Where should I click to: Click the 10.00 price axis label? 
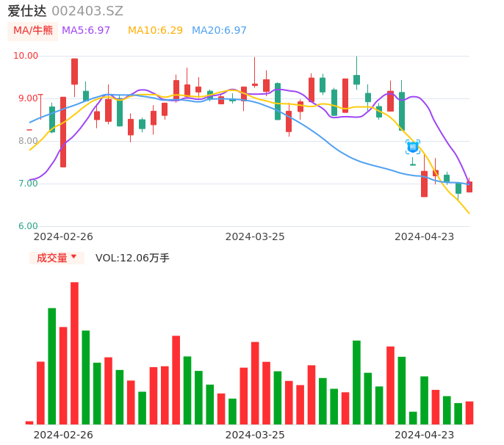click(26, 56)
